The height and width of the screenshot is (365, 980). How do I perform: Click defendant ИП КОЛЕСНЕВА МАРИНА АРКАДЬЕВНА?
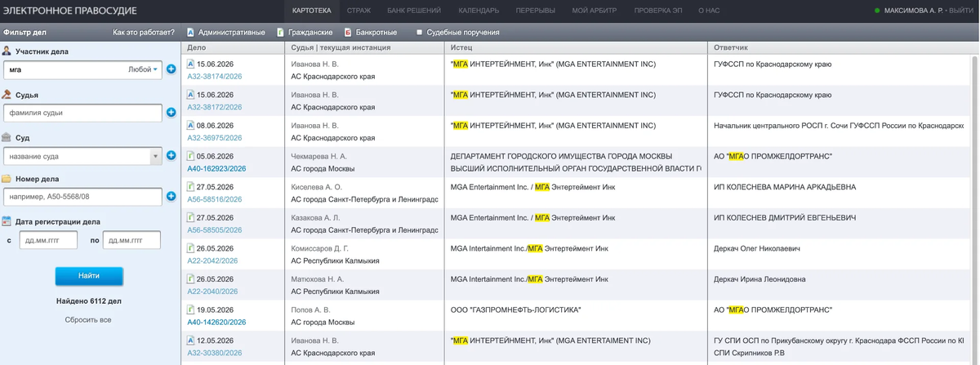785,187
